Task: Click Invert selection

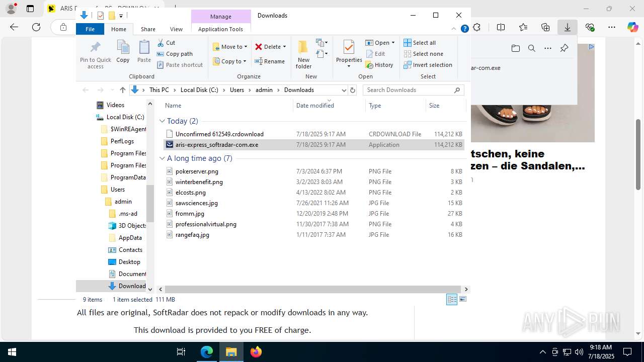Action: [428, 65]
